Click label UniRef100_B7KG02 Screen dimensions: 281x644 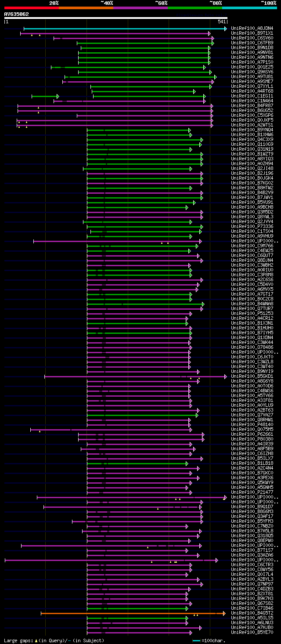[252, 183]
